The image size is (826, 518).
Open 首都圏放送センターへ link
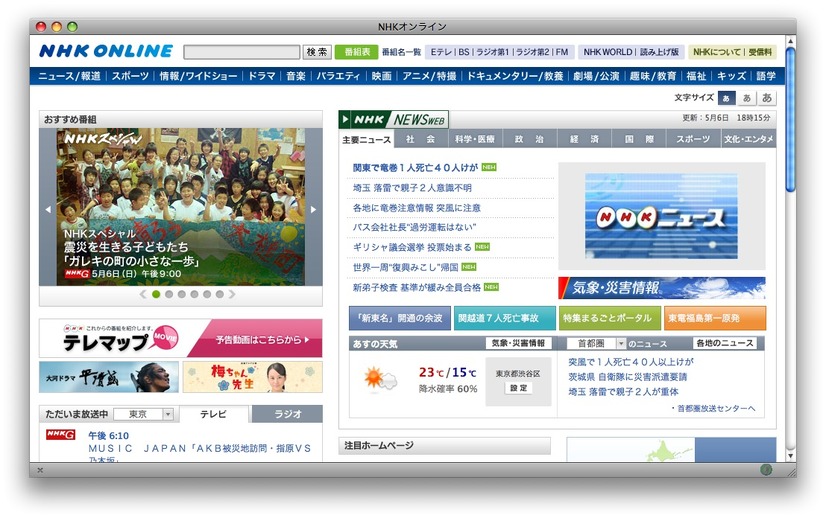pyautogui.click(x=715, y=408)
